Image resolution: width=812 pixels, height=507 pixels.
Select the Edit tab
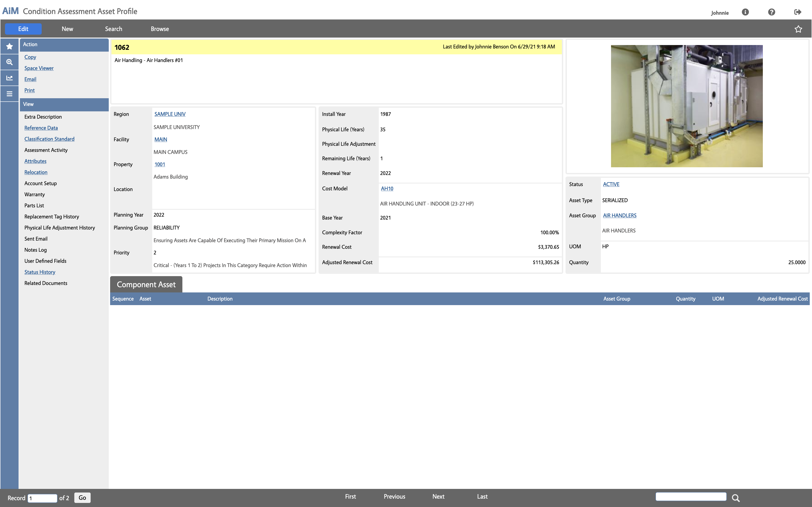point(23,29)
